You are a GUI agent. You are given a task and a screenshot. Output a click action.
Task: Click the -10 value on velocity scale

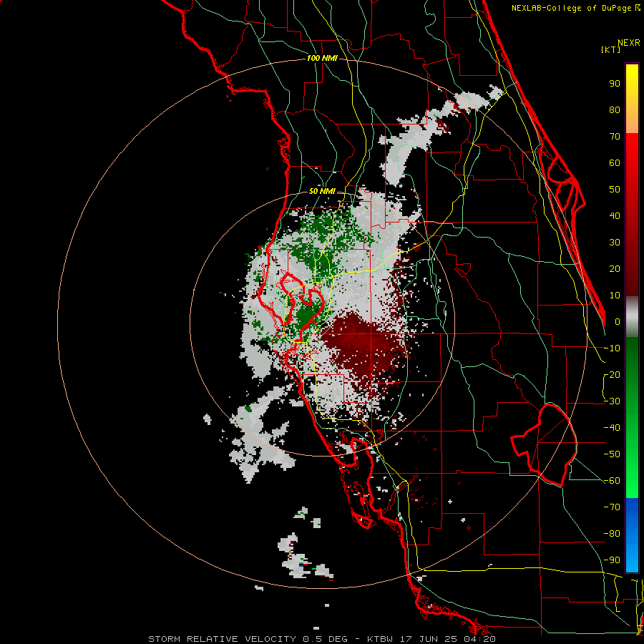pos(612,348)
